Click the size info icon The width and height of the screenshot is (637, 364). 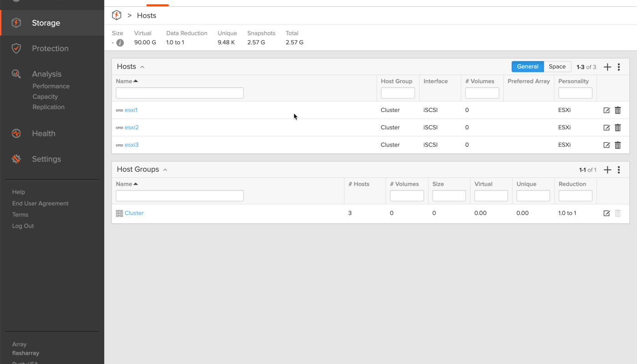pyautogui.click(x=120, y=43)
